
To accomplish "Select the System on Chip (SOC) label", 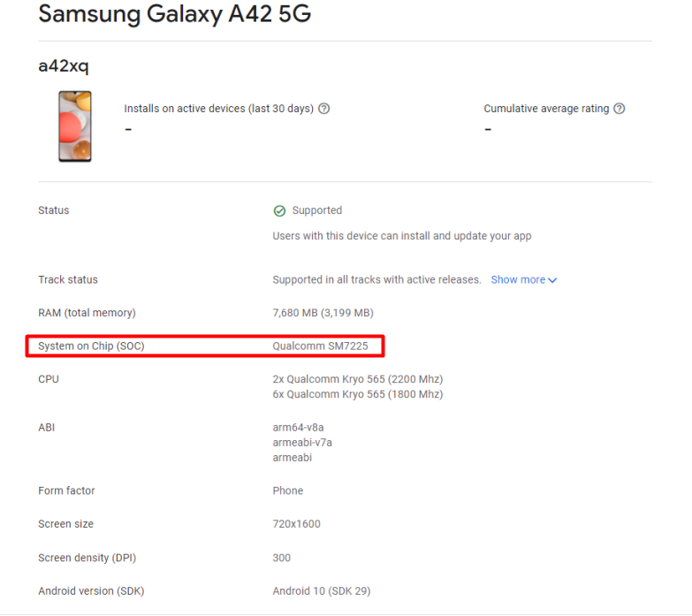I will coord(91,346).
